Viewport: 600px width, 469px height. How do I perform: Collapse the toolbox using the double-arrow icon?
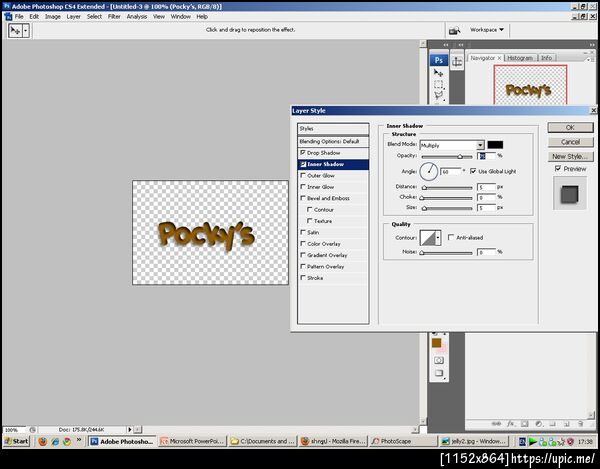(x=446, y=45)
